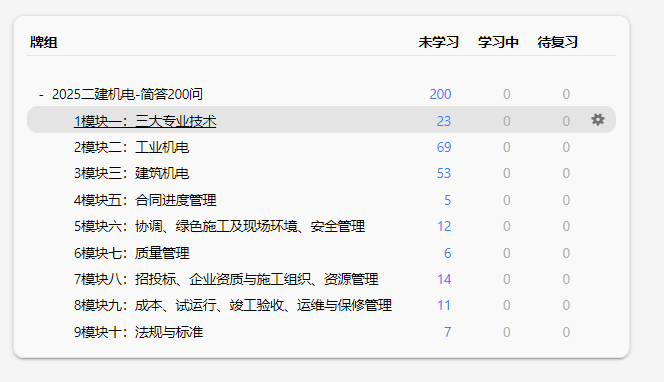Select deck 8模块九 成本、试运行
Viewport: 664px width, 382px height.
coord(233,305)
